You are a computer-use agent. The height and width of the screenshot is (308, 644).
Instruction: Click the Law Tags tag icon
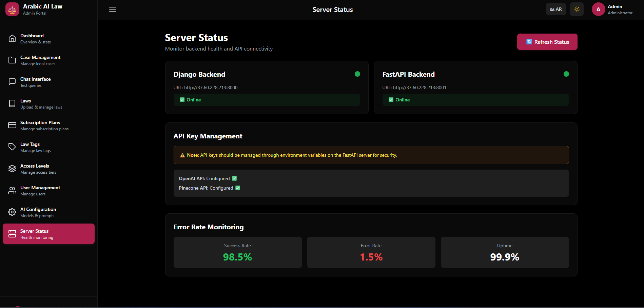click(x=12, y=147)
